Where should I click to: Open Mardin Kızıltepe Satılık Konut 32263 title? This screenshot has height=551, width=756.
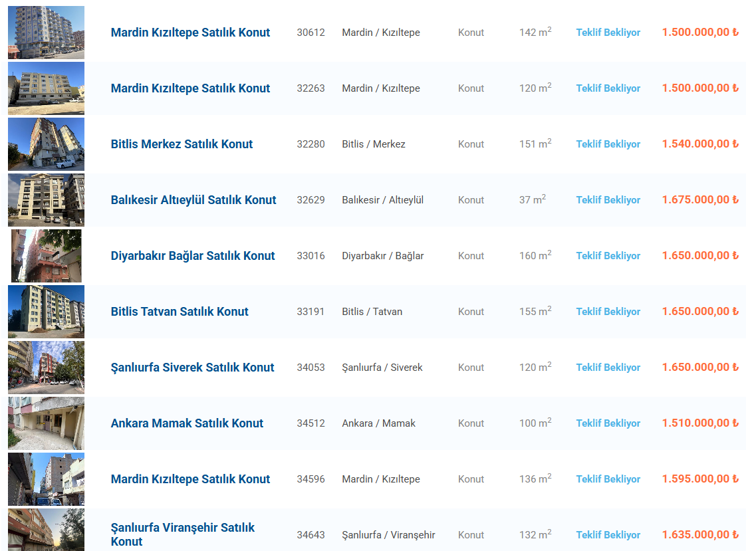(190, 88)
